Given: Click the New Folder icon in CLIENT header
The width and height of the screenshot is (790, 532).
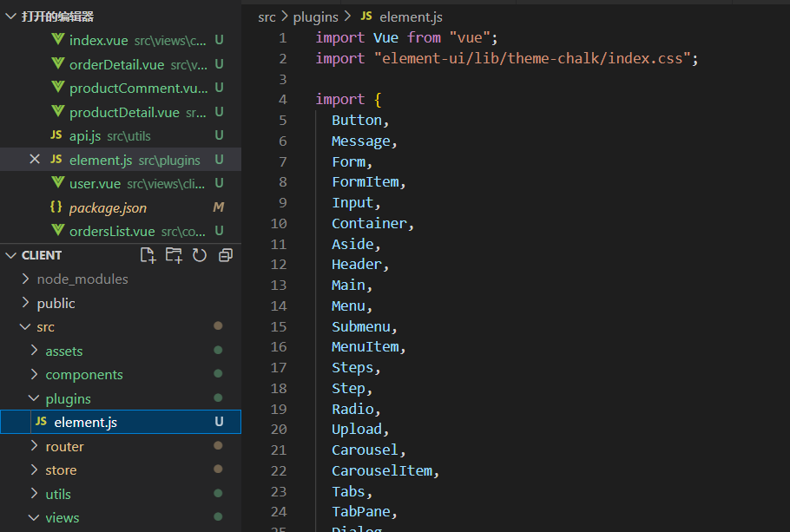Looking at the screenshot, I should pyautogui.click(x=174, y=255).
